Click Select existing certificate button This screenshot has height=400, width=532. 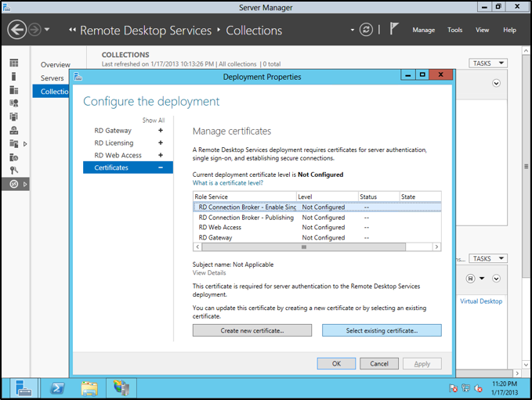pos(382,330)
